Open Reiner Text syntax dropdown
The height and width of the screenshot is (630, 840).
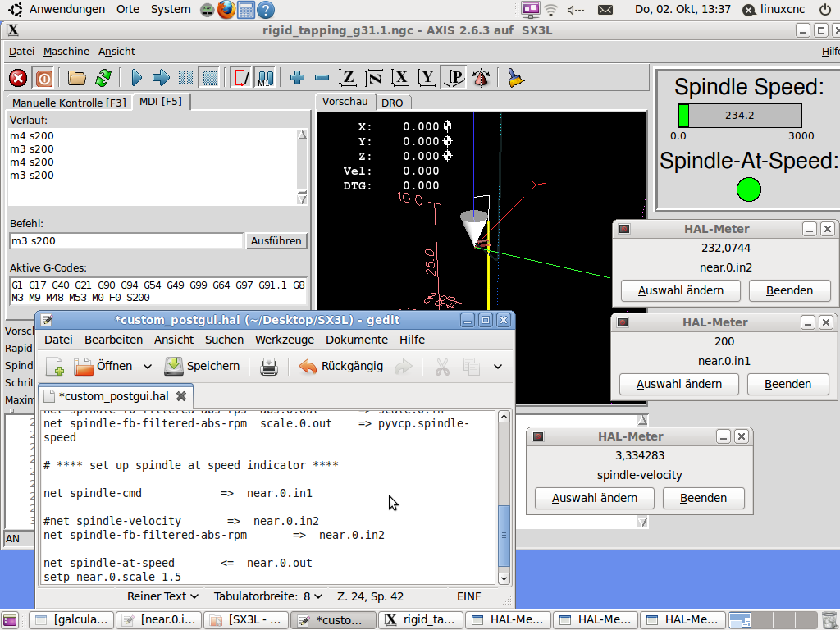163,596
